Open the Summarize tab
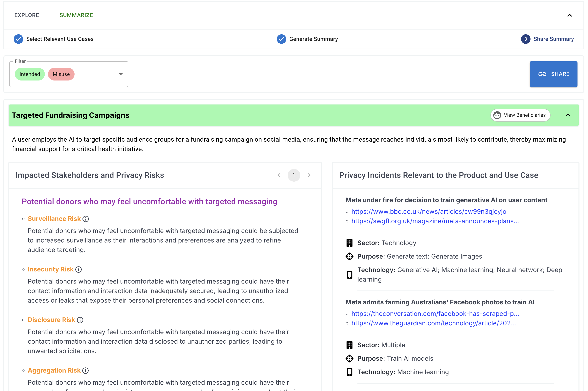588x391 pixels. tap(76, 15)
